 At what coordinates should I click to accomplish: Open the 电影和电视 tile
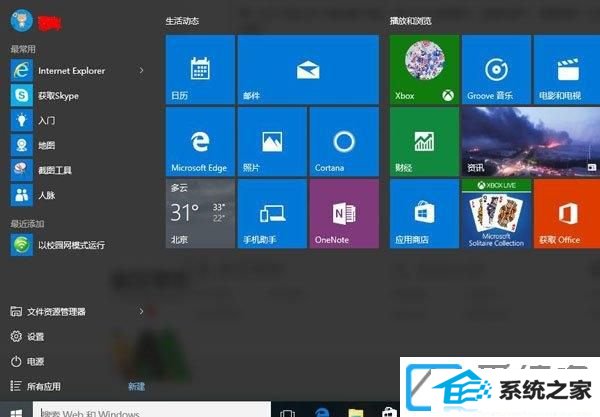point(567,69)
